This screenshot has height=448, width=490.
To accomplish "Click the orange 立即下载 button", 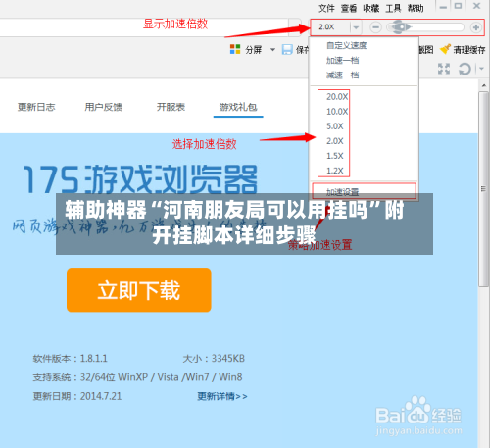I will tap(139, 290).
